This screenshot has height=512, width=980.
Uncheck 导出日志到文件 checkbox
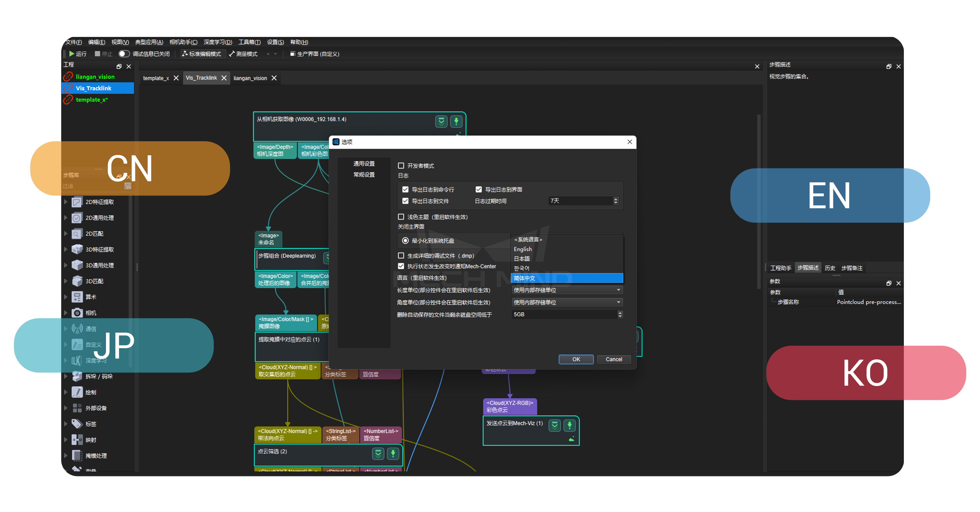tap(405, 201)
